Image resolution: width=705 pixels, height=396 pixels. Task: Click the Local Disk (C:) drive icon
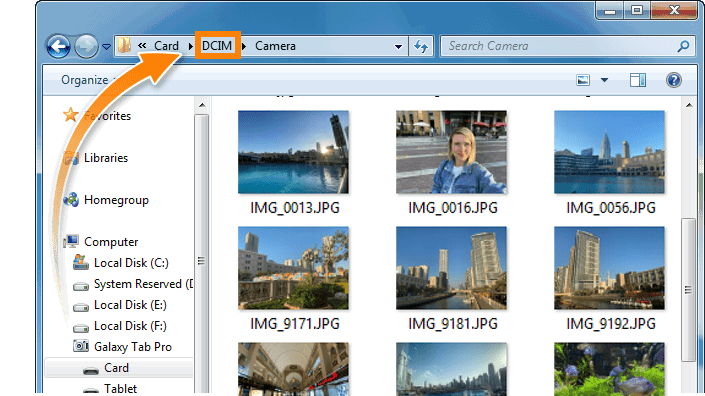pyautogui.click(x=80, y=262)
